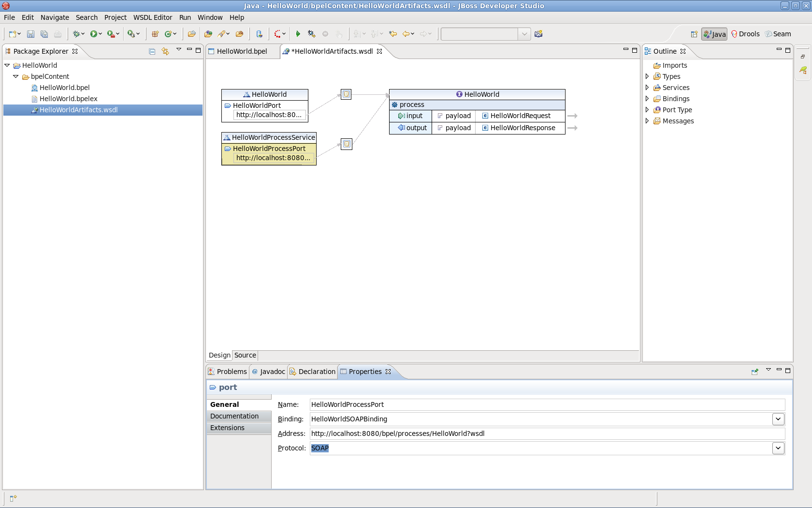
Task: Select the Extensions section in Properties
Action: [x=227, y=428]
